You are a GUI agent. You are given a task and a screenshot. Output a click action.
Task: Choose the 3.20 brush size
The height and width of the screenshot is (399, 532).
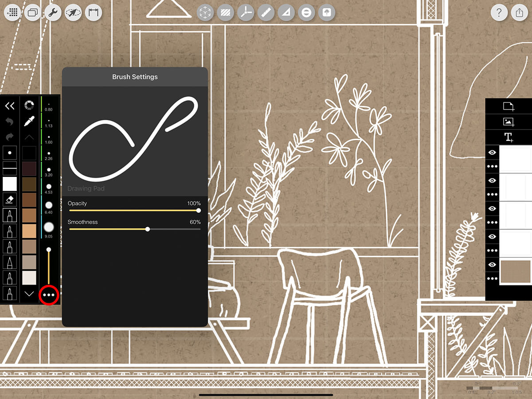[49, 170]
